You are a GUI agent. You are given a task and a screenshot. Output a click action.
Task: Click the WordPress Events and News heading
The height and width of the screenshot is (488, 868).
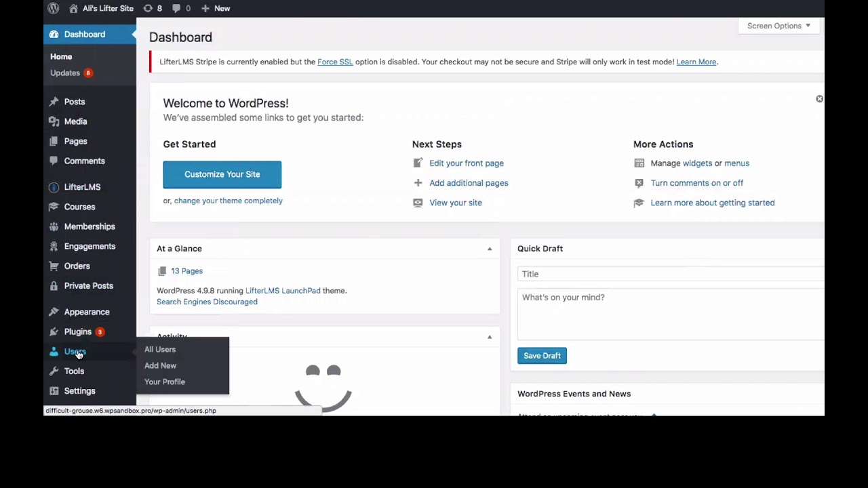[x=574, y=394]
